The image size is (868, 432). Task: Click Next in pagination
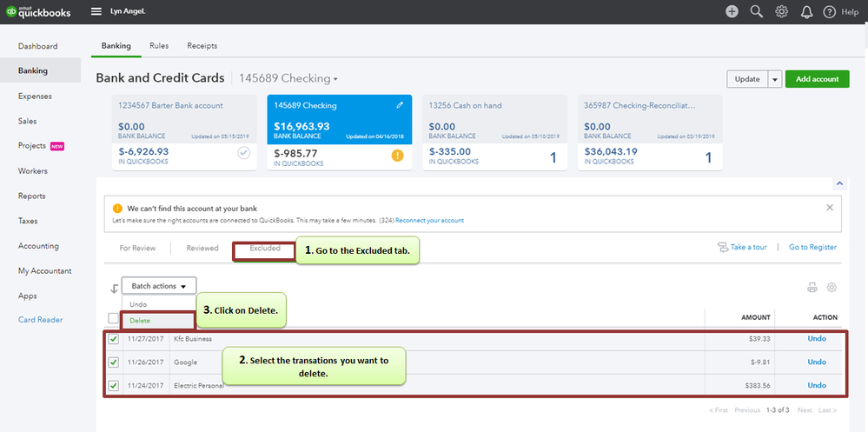[x=805, y=410]
